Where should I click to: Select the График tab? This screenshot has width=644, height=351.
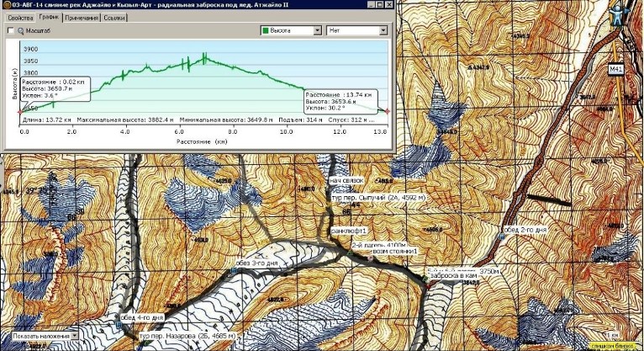tap(49, 18)
